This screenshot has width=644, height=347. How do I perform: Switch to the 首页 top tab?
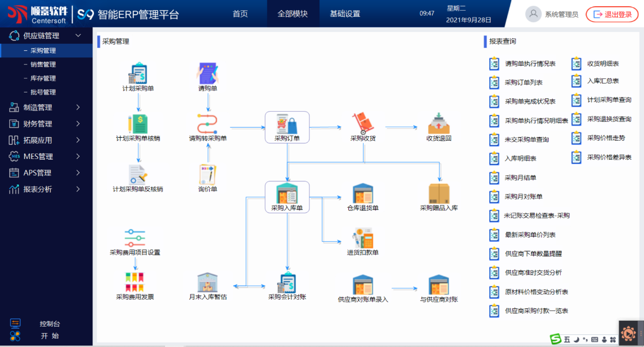coord(240,14)
